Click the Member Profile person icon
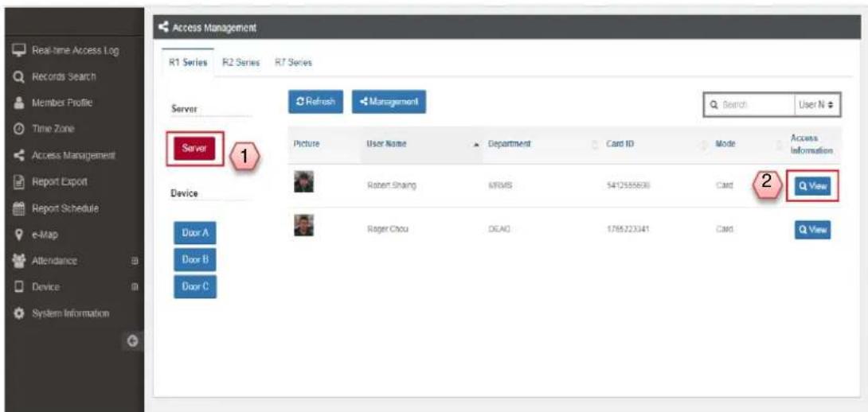Image resolution: width=868 pixels, height=412 pixels. 18,103
